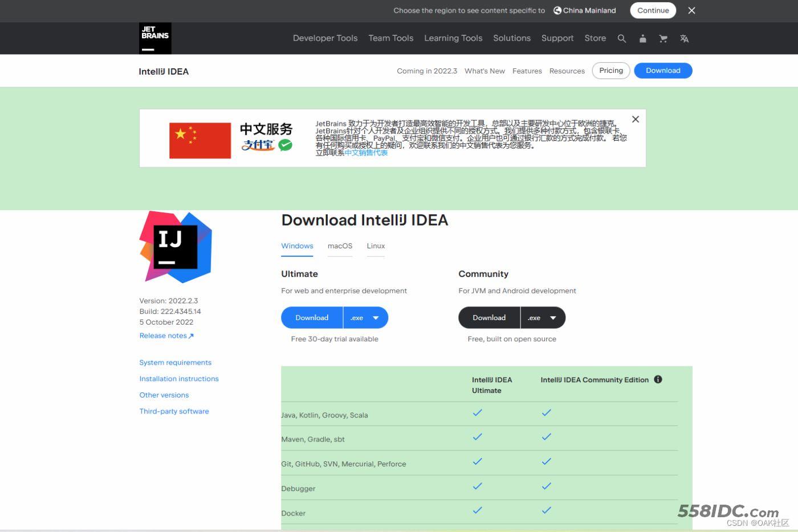
Task: Click the Chinese sales representative link
Action: (366, 153)
